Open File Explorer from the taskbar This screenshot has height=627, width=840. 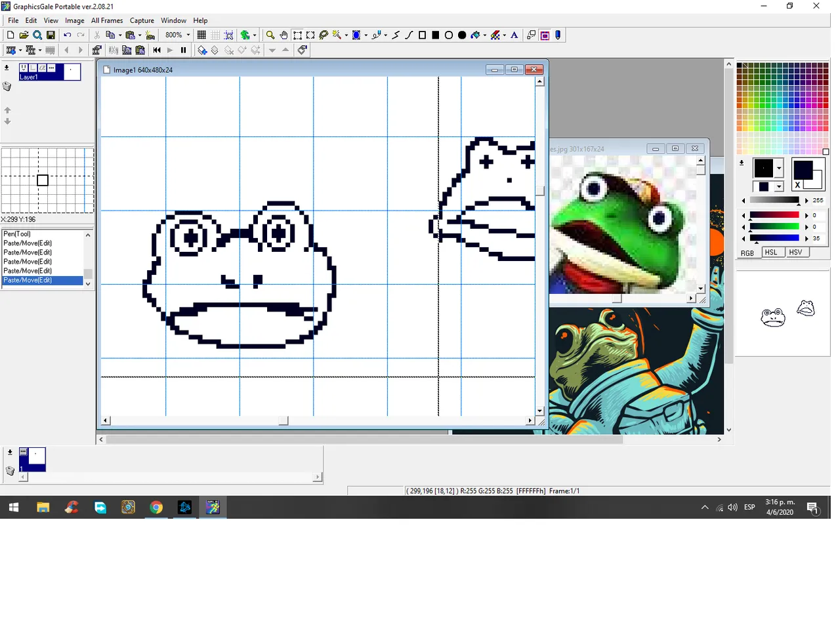(x=43, y=507)
